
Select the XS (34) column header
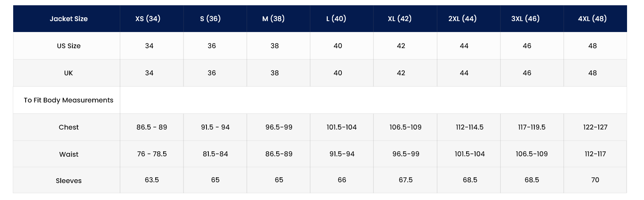click(x=148, y=19)
